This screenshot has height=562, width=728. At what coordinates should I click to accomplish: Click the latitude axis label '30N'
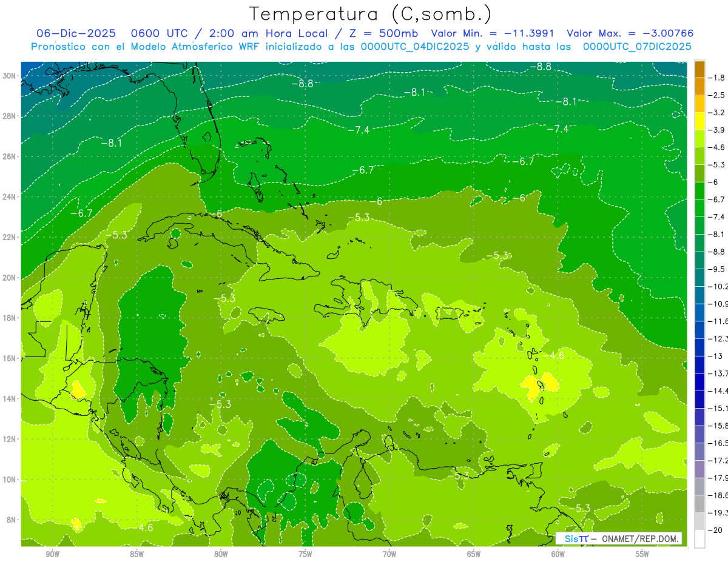pos(10,76)
